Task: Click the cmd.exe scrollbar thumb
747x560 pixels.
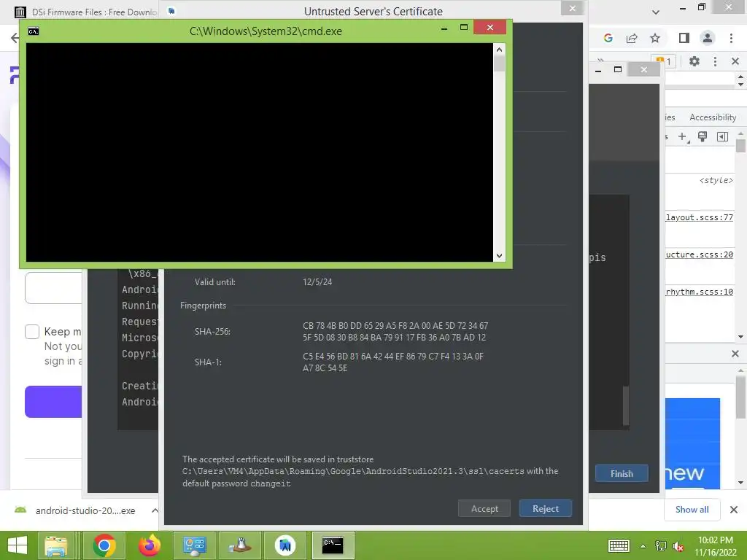Action: pos(499,63)
